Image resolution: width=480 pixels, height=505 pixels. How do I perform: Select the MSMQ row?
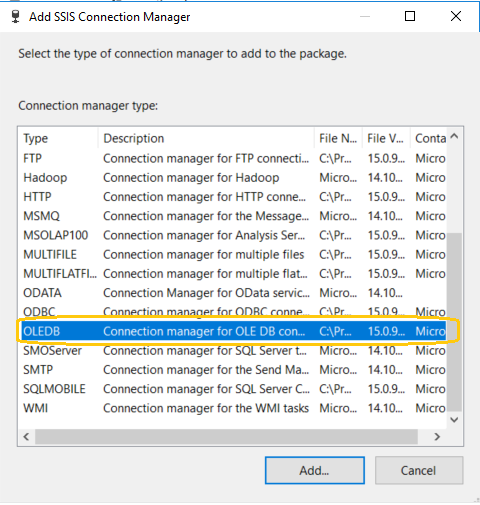233,216
